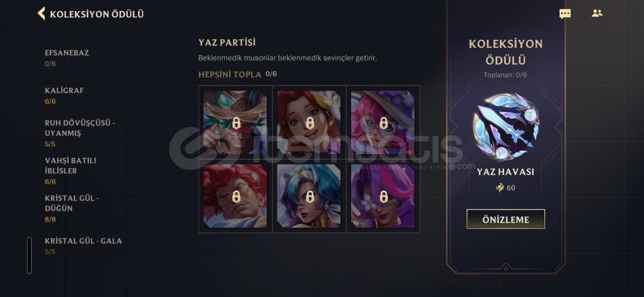Select Ruh Dövüşçüsü - Uyanmış collection
The height and width of the screenshot is (297, 644).
click(x=80, y=133)
